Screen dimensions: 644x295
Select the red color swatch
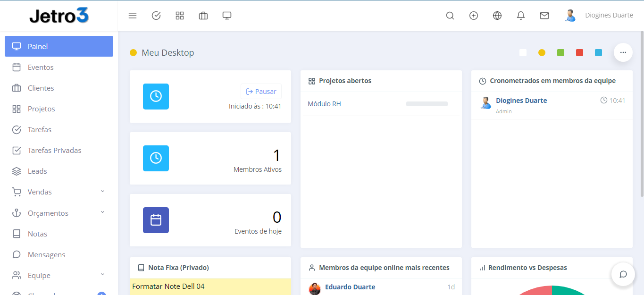click(x=579, y=53)
